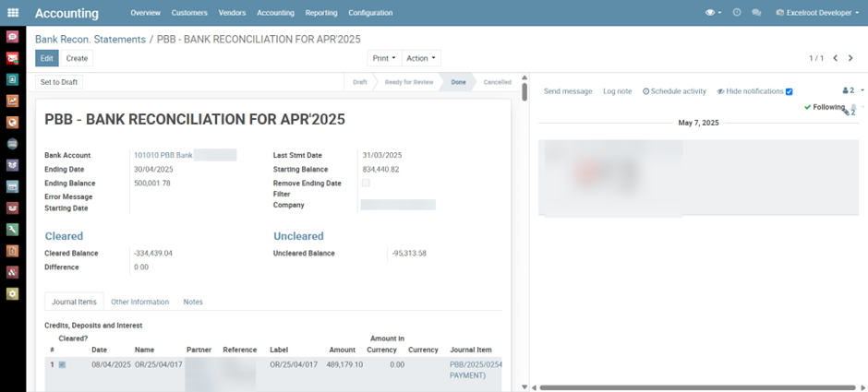Open the Action dropdown
Screen dimensions: 868x392
click(421, 58)
